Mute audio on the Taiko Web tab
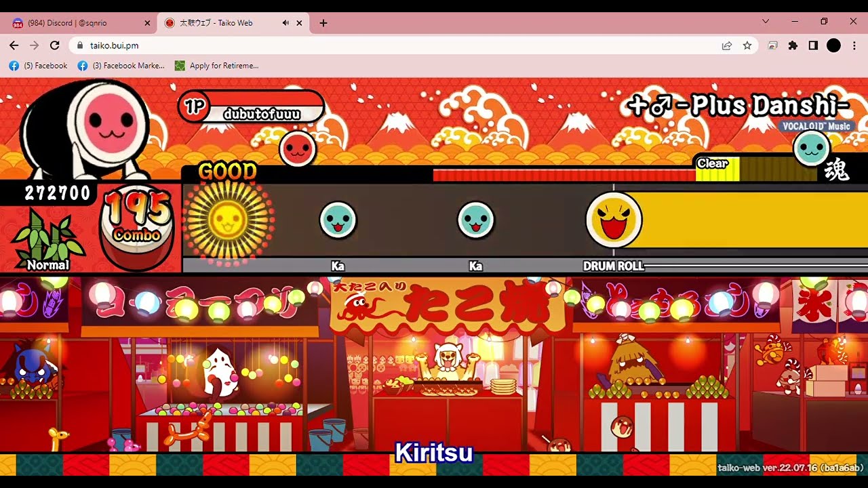Screen dimensions: 868x488 click(285, 23)
